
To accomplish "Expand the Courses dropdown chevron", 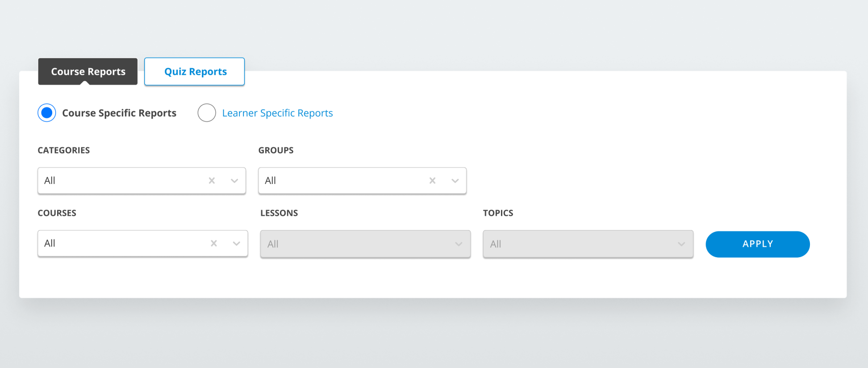I will click(x=237, y=243).
